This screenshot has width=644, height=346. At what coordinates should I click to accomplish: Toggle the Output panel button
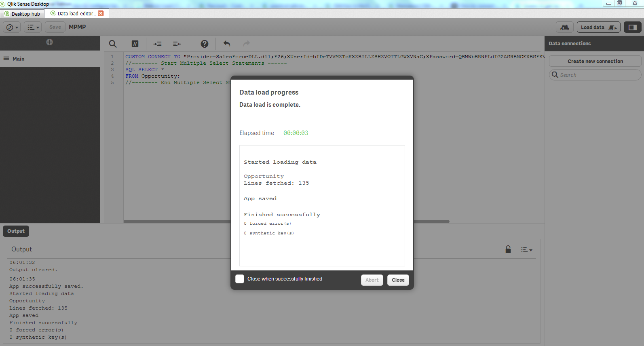click(x=16, y=231)
